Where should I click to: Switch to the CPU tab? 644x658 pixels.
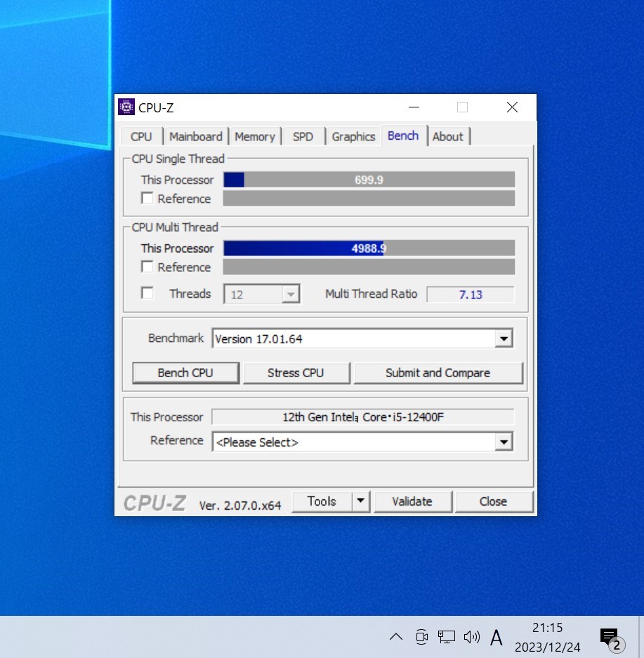pyautogui.click(x=141, y=137)
